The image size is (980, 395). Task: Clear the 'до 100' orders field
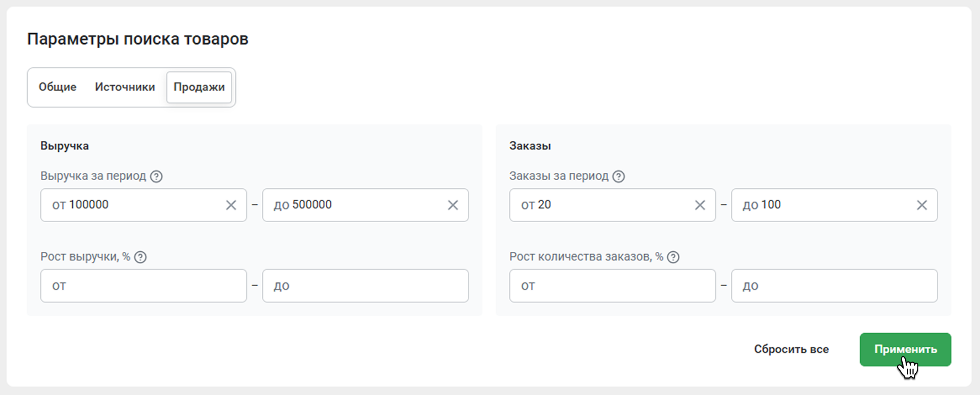(x=922, y=205)
